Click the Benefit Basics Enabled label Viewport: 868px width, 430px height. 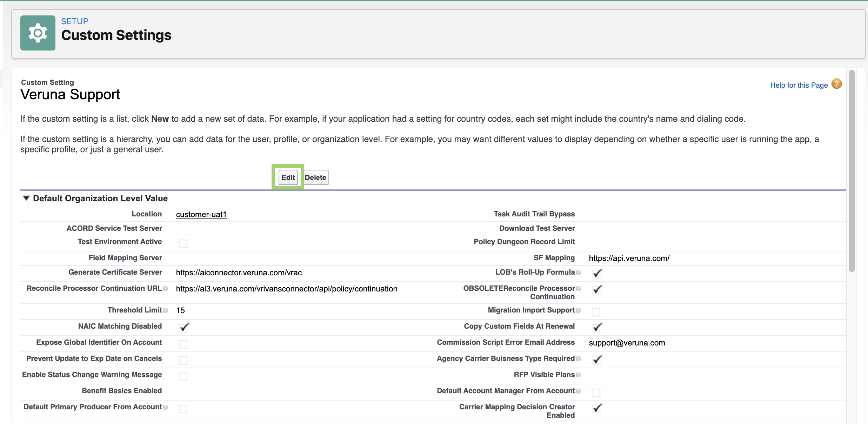click(122, 391)
